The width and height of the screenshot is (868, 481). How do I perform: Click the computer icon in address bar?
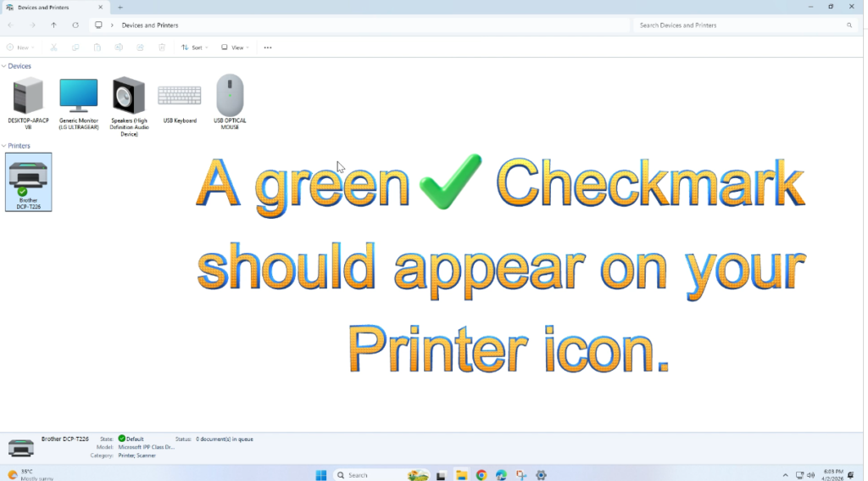click(98, 25)
